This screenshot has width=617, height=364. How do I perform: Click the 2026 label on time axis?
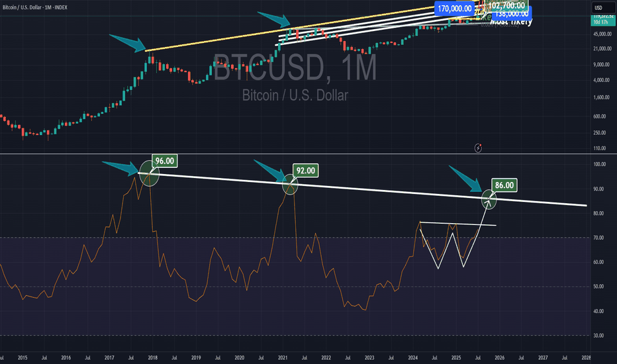[x=499, y=357]
